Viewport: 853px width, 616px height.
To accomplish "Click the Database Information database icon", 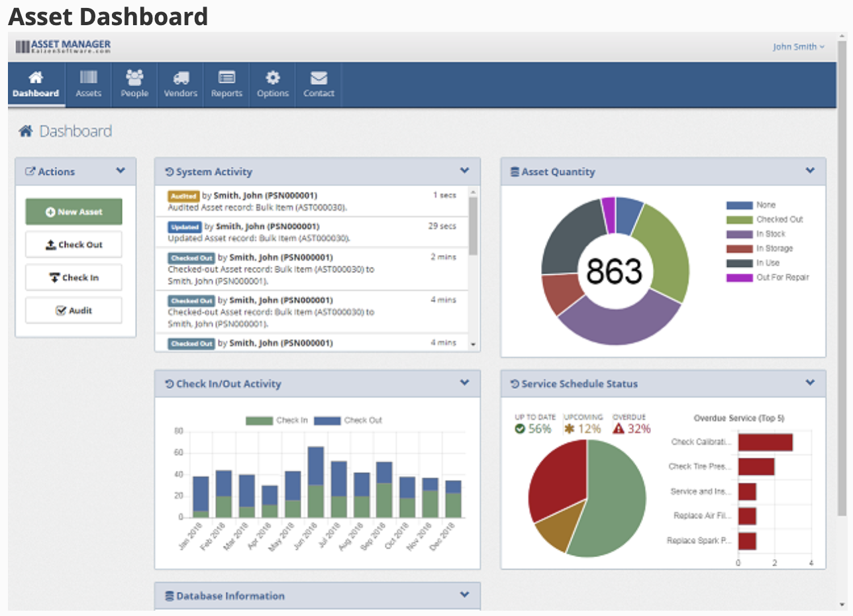I will click(x=170, y=595).
